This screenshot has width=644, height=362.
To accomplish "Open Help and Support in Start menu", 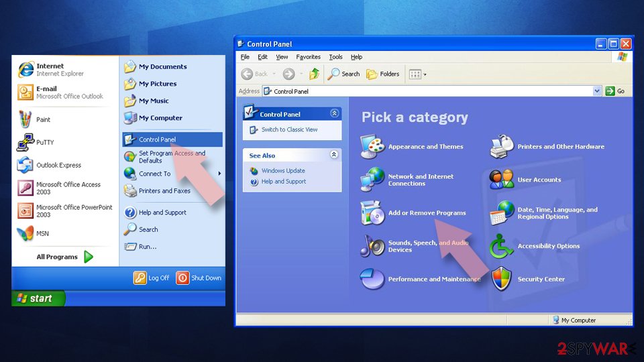I will click(x=155, y=213).
